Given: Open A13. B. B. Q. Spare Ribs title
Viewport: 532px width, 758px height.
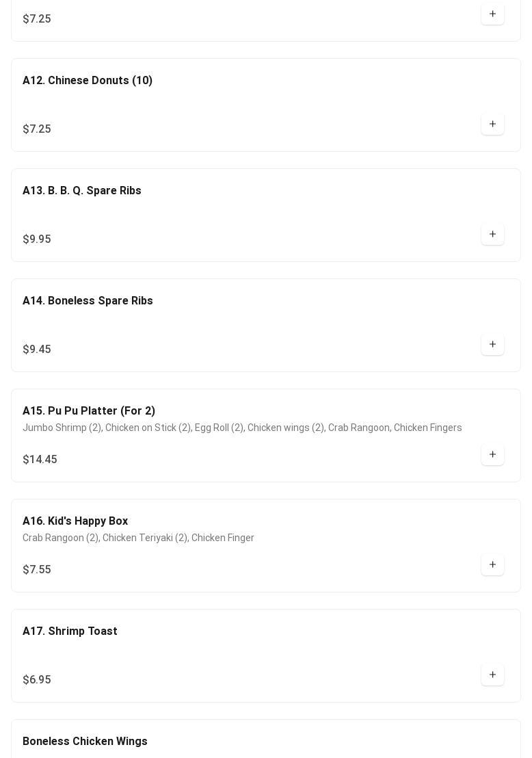Looking at the screenshot, I should pyautogui.click(x=81, y=190).
